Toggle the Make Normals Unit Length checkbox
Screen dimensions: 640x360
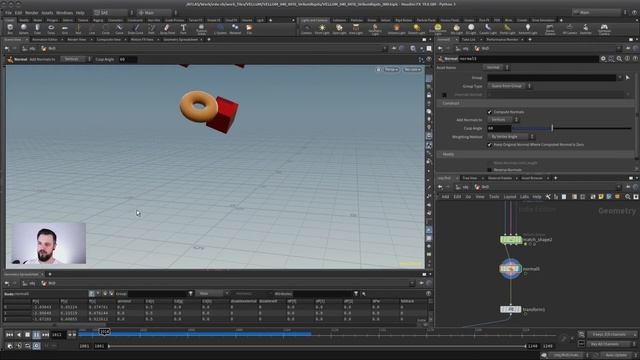point(489,163)
